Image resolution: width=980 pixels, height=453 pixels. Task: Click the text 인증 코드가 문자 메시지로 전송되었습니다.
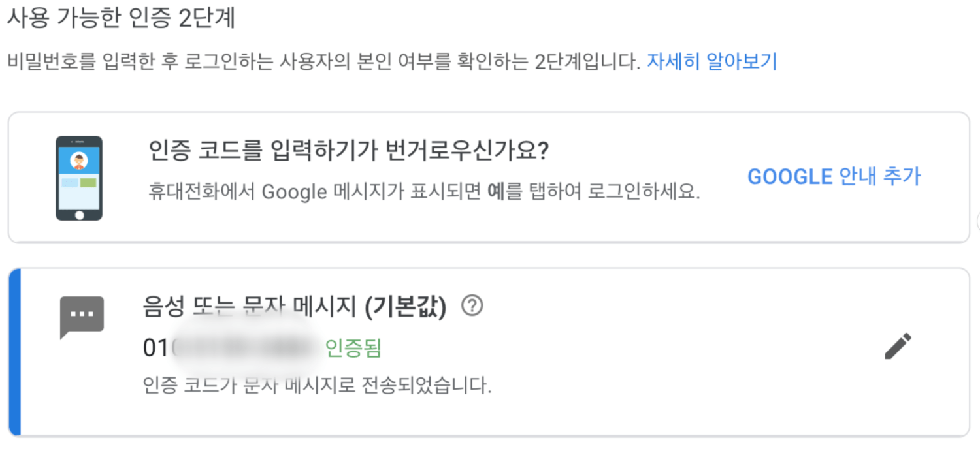(317, 386)
